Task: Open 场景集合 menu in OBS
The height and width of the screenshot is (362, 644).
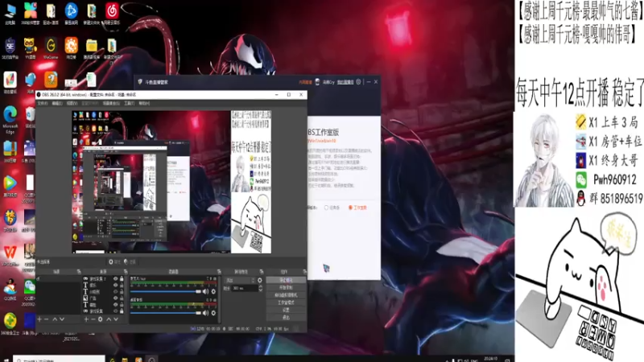Action: [x=111, y=104]
